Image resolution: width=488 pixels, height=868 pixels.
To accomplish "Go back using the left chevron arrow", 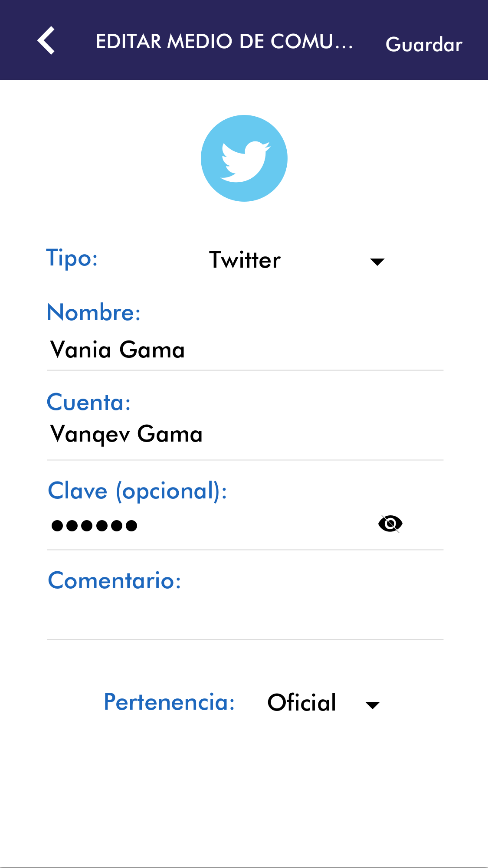I will point(46,41).
